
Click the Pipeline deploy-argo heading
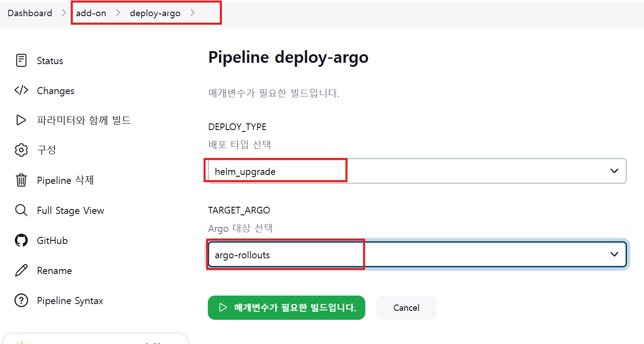coord(288,57)
